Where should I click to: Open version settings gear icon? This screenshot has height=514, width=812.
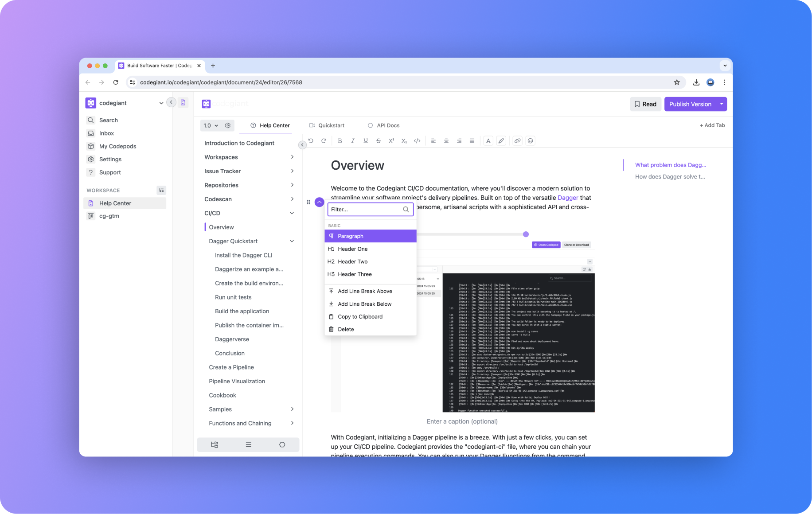[x=228, y=125]
